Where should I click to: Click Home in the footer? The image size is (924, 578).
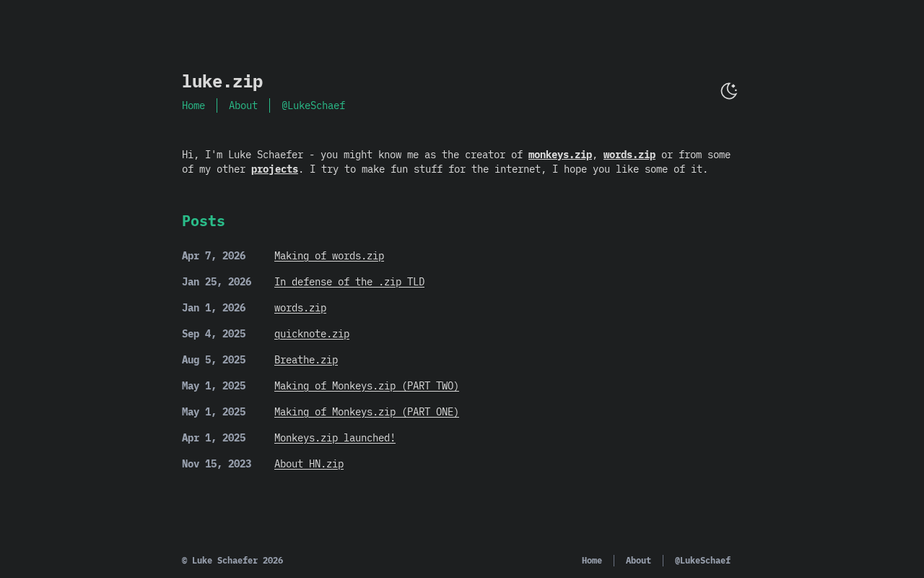pos(592,561)
